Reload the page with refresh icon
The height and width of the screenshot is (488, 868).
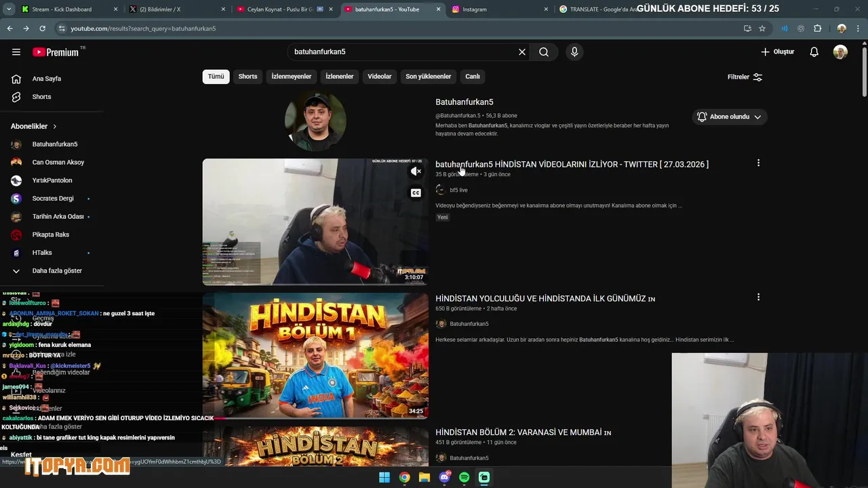pos(42,28)
